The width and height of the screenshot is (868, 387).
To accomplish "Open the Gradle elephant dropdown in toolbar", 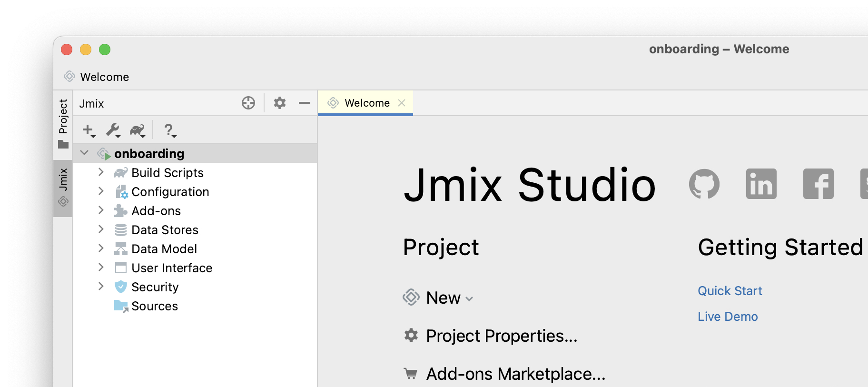I will [x=138, y=130].
